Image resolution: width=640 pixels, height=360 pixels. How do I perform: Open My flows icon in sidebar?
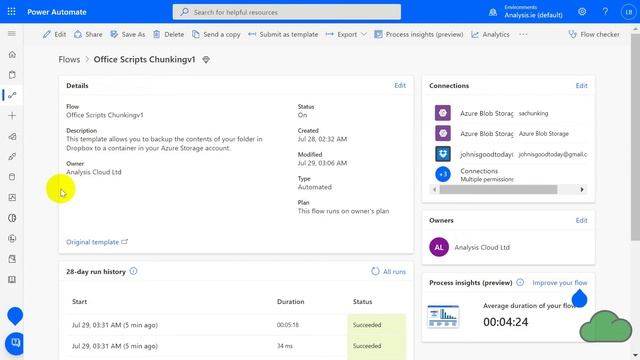click(x=12, y=95)
